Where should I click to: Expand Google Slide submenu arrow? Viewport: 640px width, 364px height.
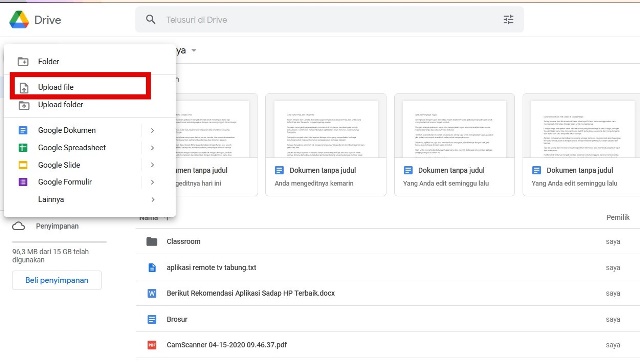tap(152, 165)
